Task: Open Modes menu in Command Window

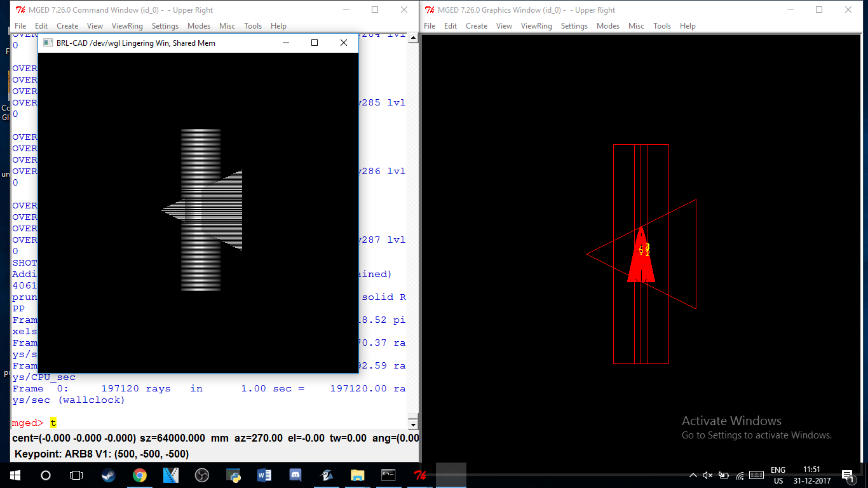Action: 199,26
